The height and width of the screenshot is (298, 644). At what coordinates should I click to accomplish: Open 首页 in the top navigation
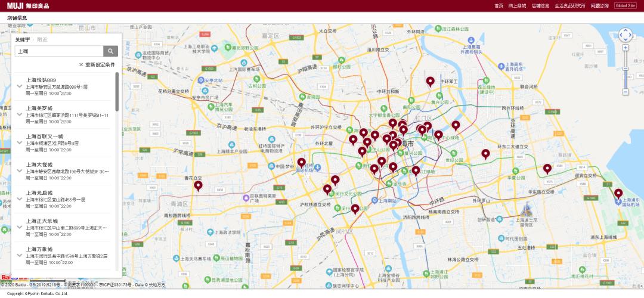click(x=499, y=6)
